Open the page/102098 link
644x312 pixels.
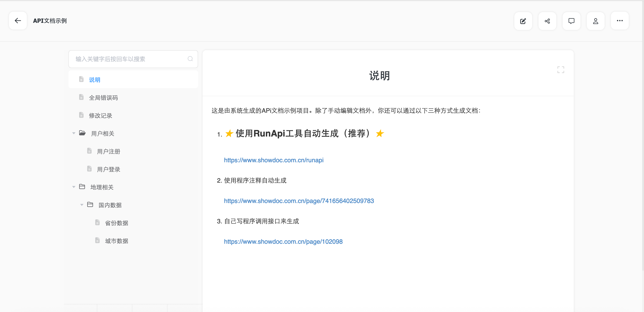click(x=283, y=242)
